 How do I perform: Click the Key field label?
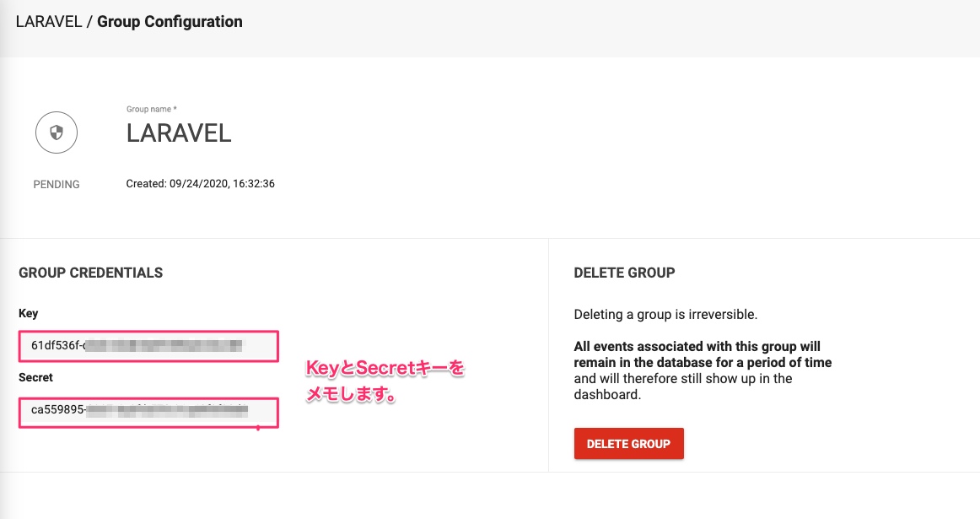(28, 313)
